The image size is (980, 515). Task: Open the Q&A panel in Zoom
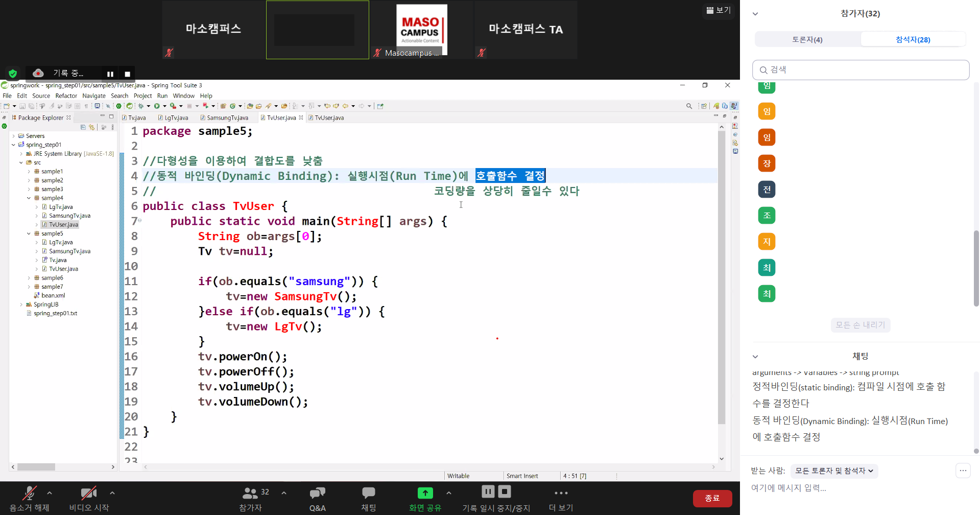(317, 499)
